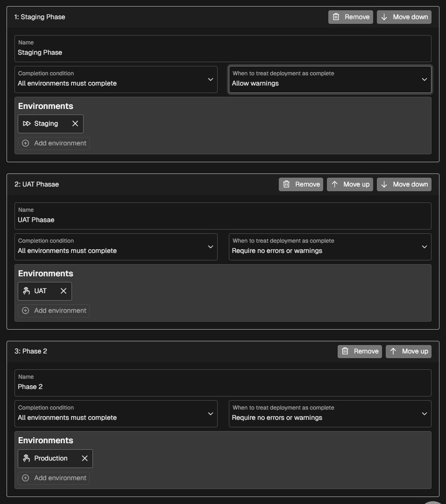Remove the UAT environment chip
Viewport: 446px width, 504px height.
[64, 291]
